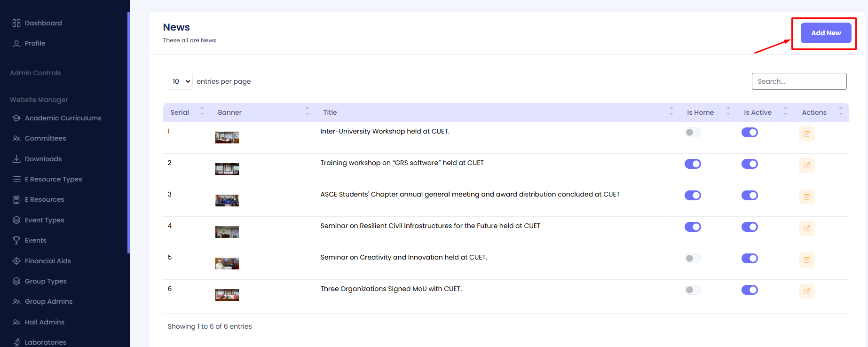The image size is (868, 347).
Task: Click the Events trophy icon in sidebar
Action: click(x=16, y=240)
